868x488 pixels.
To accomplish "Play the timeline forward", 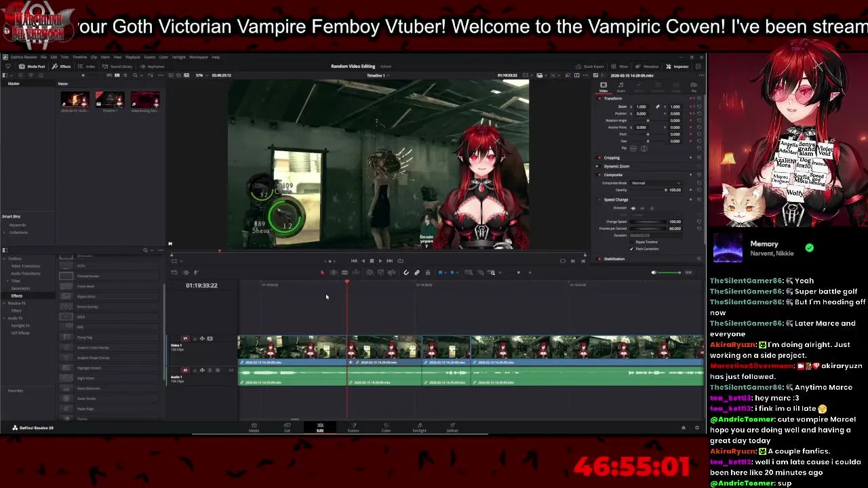I will point(380,260).
